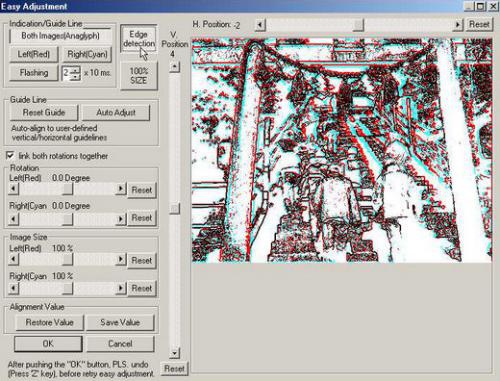
Task: Reset Left(Red) image size
Action: 142,260
